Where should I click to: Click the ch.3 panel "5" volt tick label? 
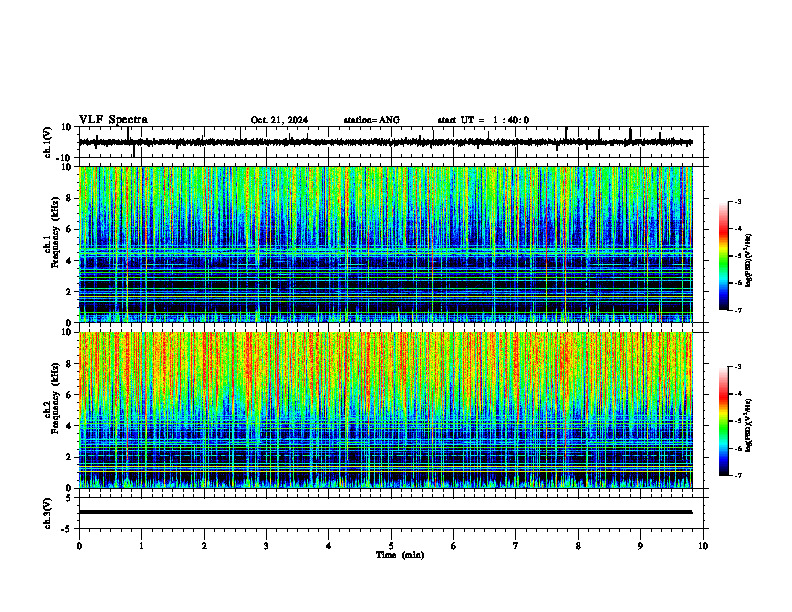point(69,498)
